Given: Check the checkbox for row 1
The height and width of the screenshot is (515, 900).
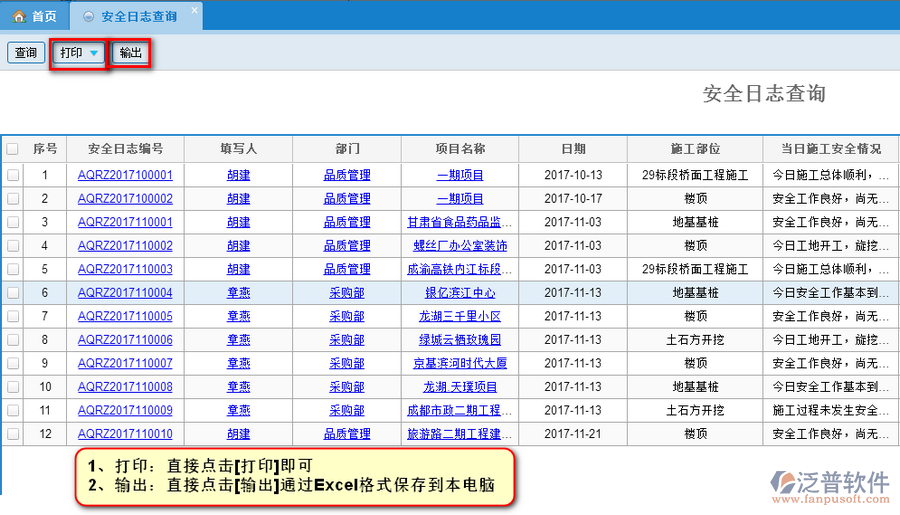Looking at the screenshot, I should point(13,175).
